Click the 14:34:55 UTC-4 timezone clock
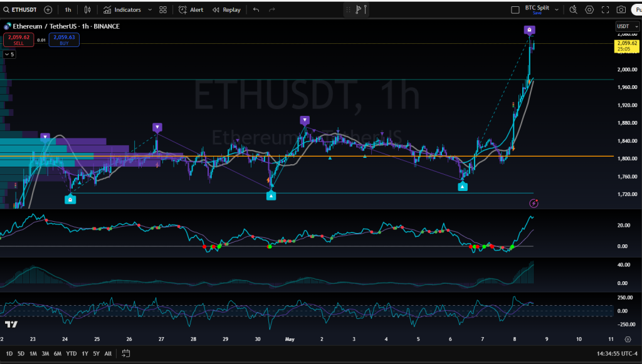Screen dimensions: 642x364 click(617, 353)
